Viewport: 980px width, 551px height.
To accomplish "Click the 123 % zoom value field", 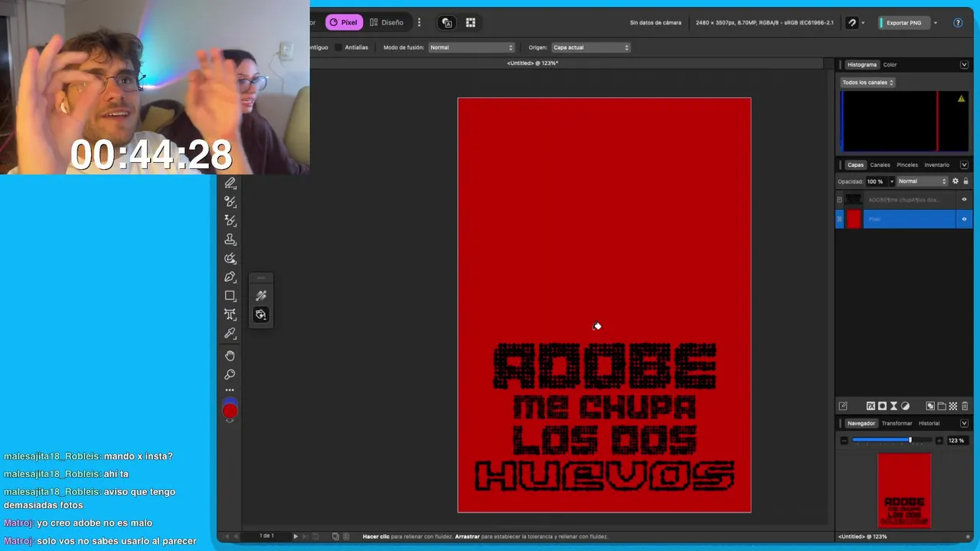I will pos(956,441).
